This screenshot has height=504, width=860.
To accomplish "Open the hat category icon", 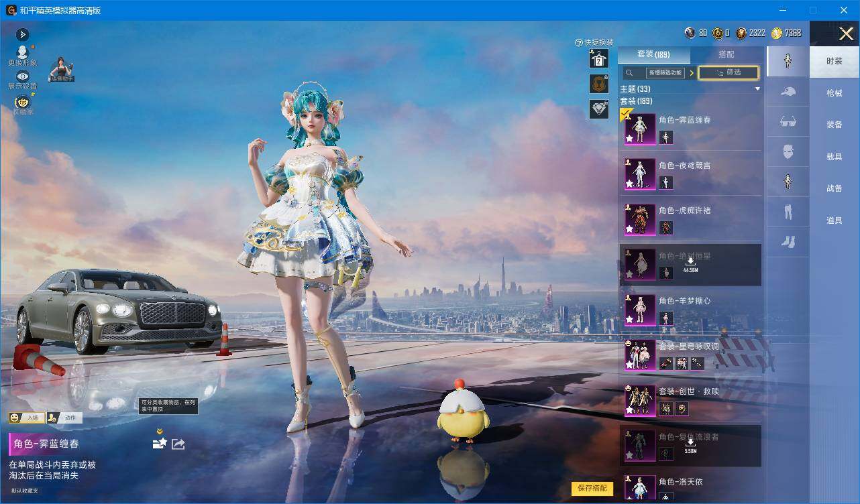I will coord(788,92).
